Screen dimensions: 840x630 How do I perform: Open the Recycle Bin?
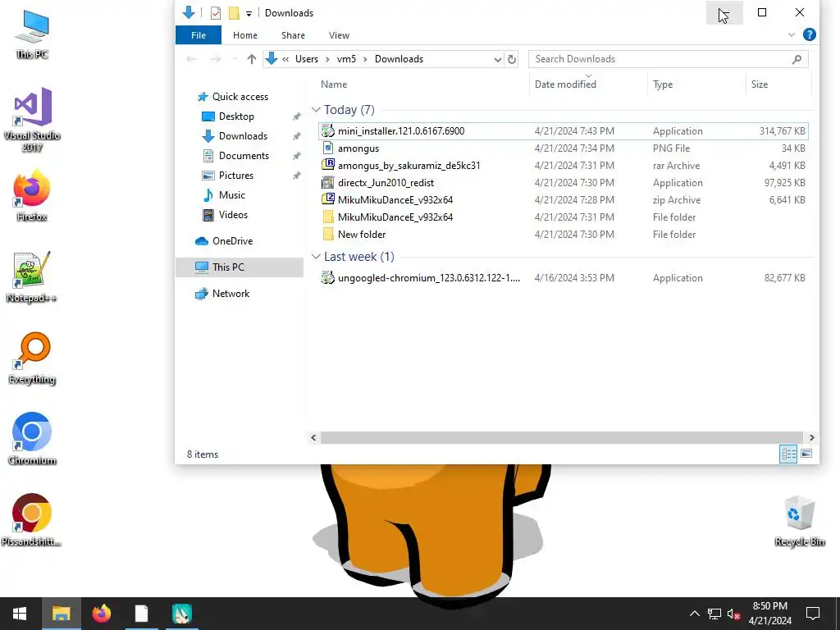[799, 521]
